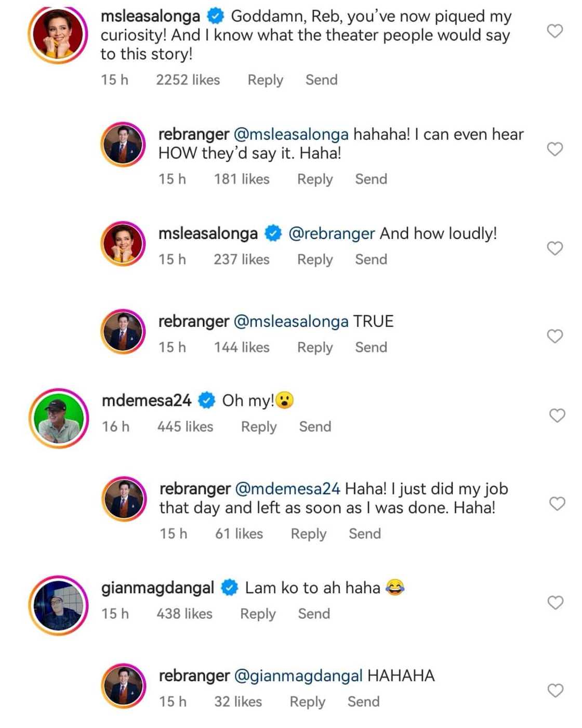Open the @rebranger mention in msleasalonga's reply
This screenshot has height=728, width=582.
[331, 233]
